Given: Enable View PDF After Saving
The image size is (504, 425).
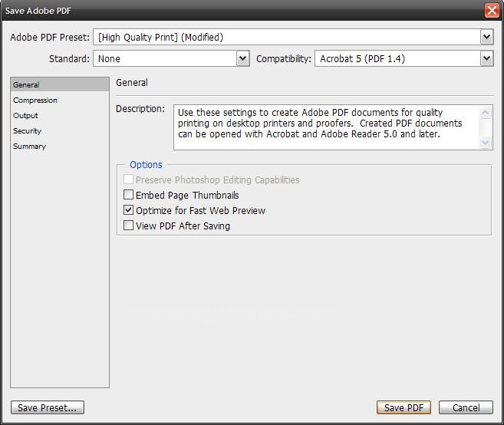Looking at the screenshot, I should (x=128, y=225).
